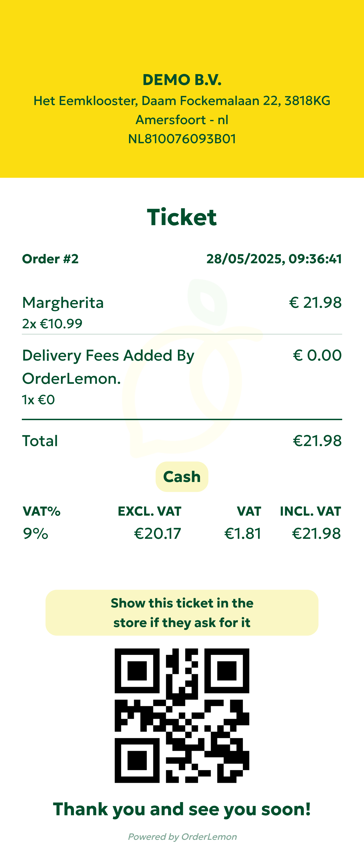Click the Daam Fockemalaan street address
Image resolution: width=364 pixels, height=868 pixels.
[x=182, y=101]
